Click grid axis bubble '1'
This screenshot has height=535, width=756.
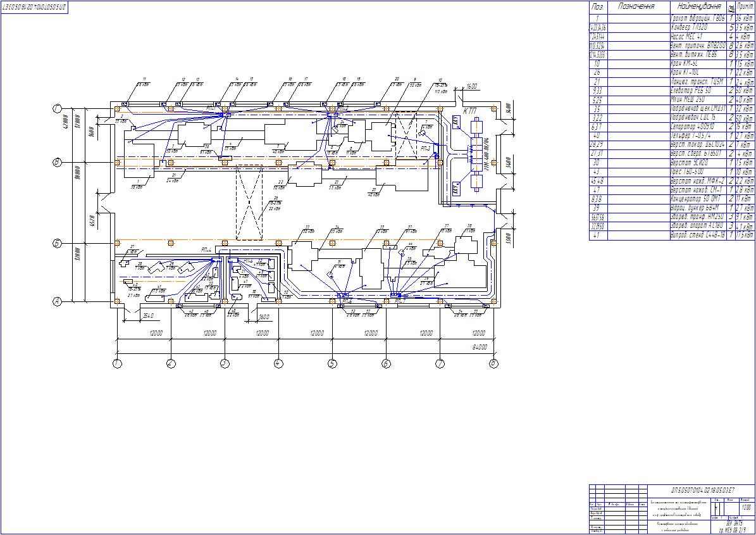tap(117, 364)
